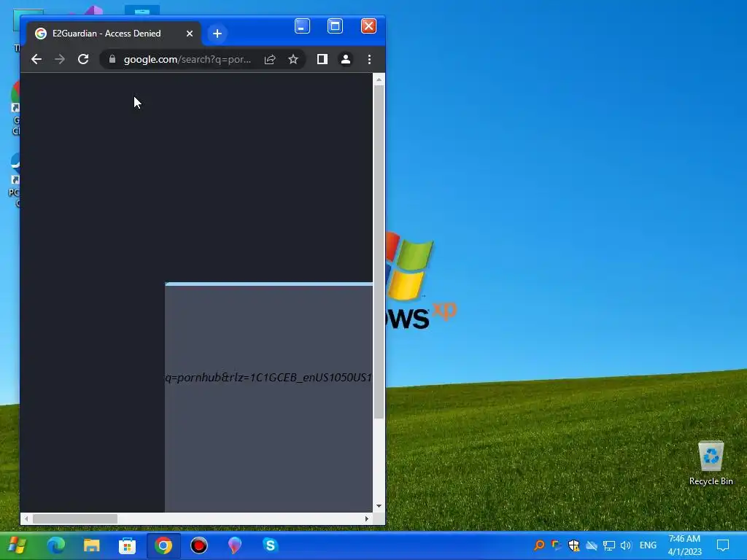This screenshot has width=747, height=560.
Task: Open network status in system tray
Action: [x=609, y=545]
